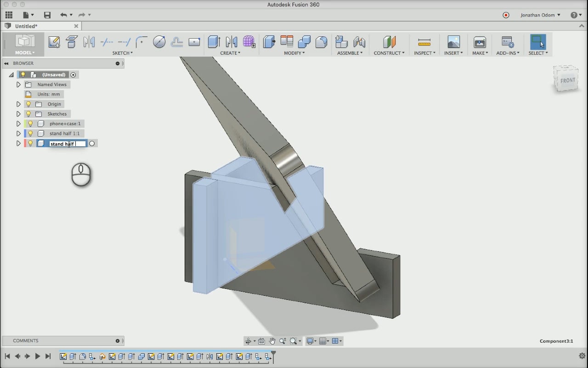Open the Measure tool under Inspect

click(424, 42)
